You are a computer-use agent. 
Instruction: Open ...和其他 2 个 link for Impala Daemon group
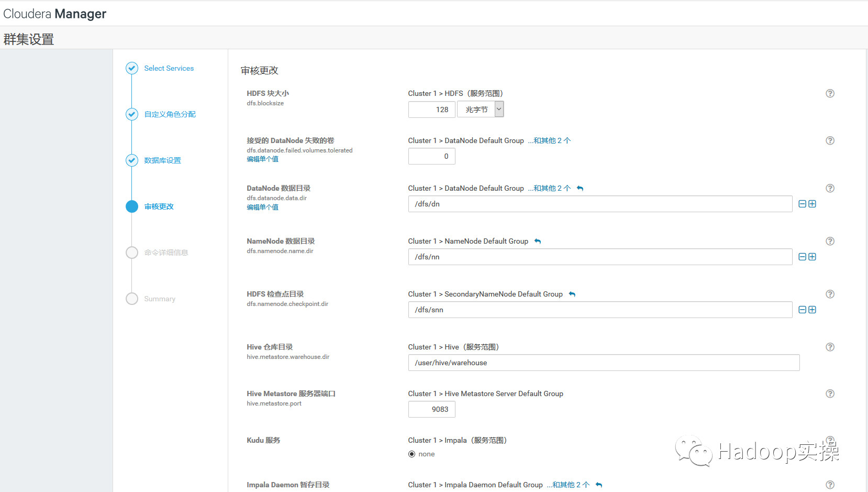pyautogui.click(x=568, y=485)
